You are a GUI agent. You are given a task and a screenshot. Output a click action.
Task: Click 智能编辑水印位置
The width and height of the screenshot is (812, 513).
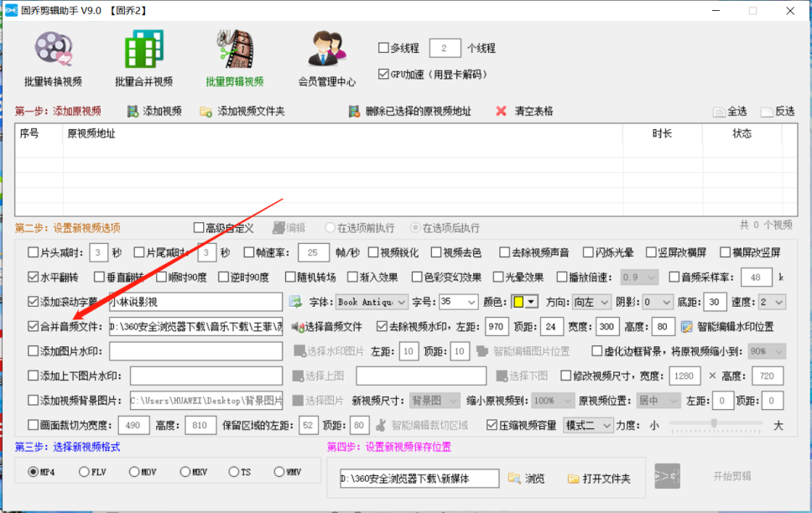737,325
